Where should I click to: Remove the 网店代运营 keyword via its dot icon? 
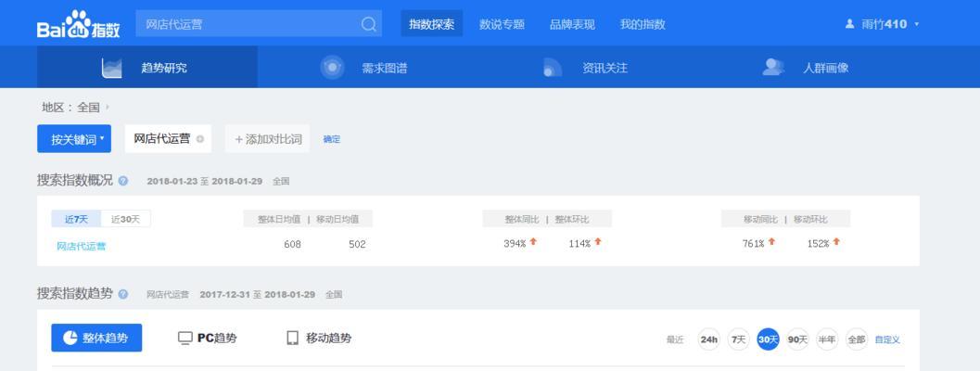coord(200,139)
